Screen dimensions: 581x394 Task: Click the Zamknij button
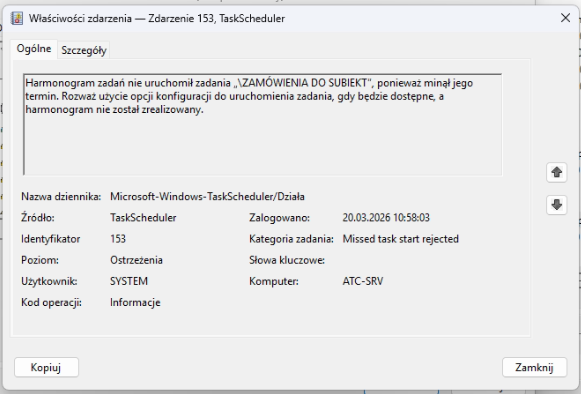coord(534,367)
